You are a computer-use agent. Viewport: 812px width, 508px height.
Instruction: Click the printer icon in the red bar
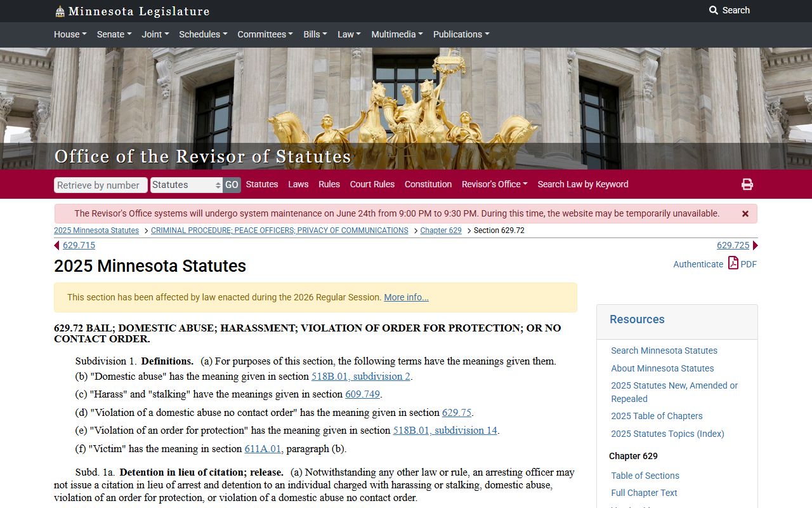[747, 184]
